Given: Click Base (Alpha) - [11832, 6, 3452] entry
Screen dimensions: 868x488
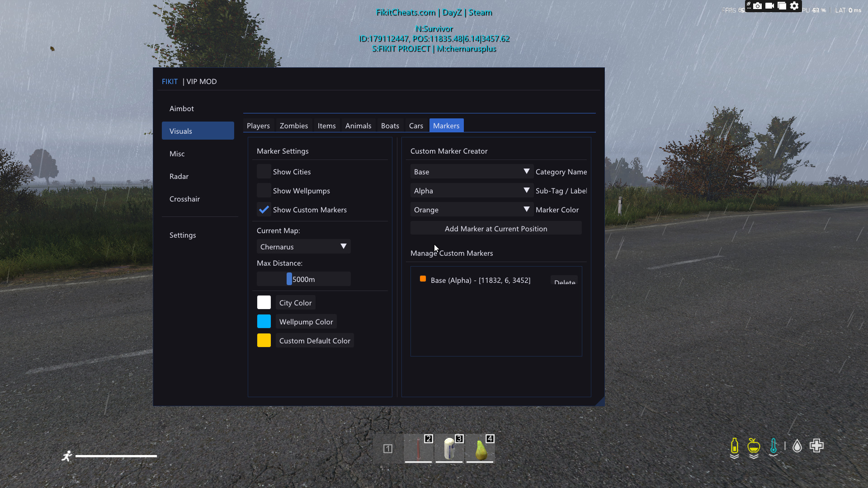Looking at the screenshot, I should [481, 280].
